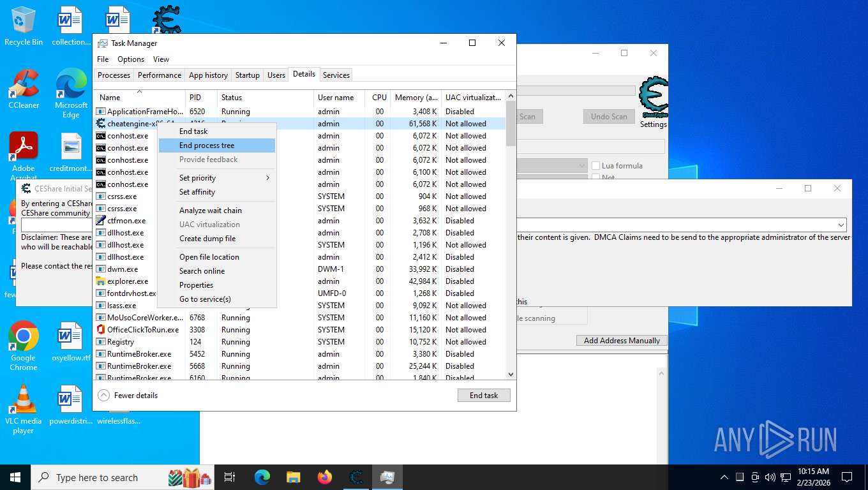Choose Search online from context menu
This screenshot has width=868, height=490.
(x=217, y=271)
